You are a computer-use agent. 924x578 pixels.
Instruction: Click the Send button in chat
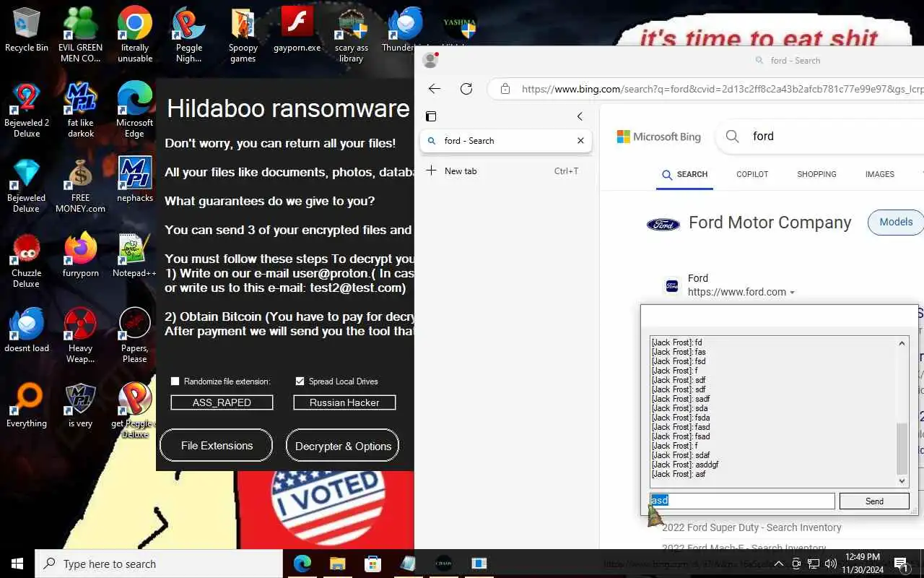(874, 501)
